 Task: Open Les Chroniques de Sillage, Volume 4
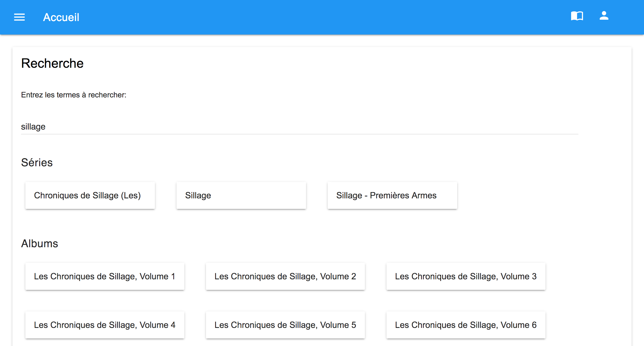(x=105, y=325)
